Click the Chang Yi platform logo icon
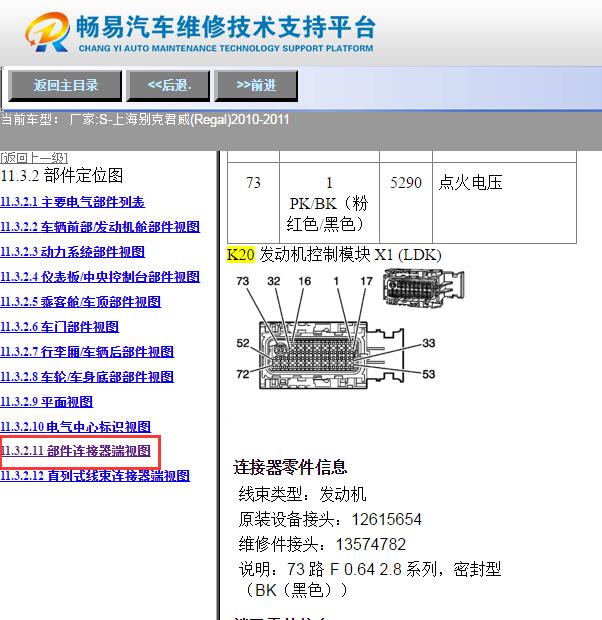This screenshot has height=620, width=602. pyautogui.click(x=47, y=32)
